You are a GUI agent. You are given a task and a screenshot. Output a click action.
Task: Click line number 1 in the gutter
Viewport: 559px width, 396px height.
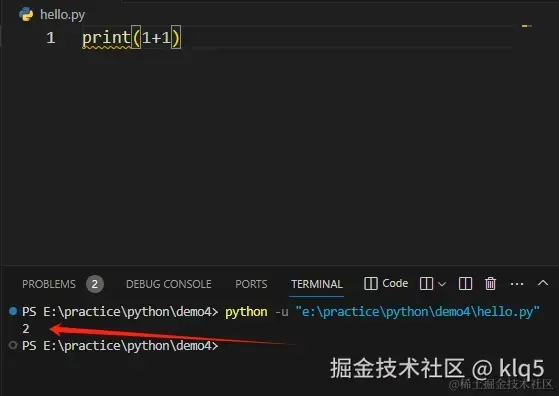51,37
